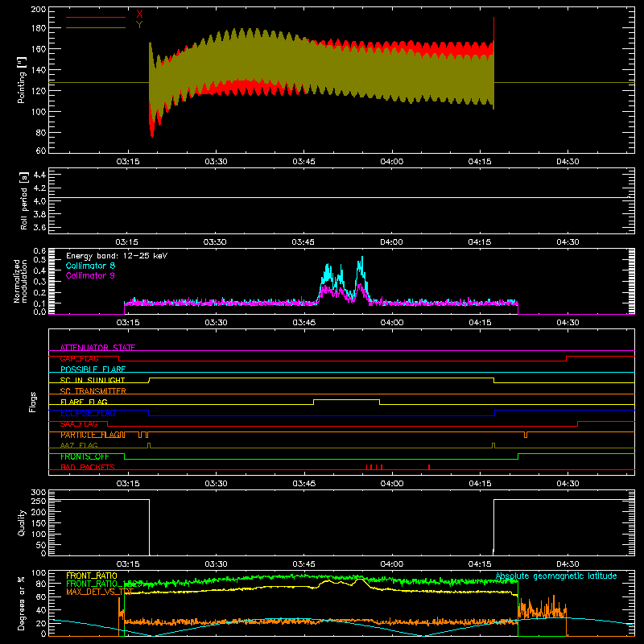The image size is (644, 644).
Task: Click the 'Roll period [s]' axis title
Action: 24,200
